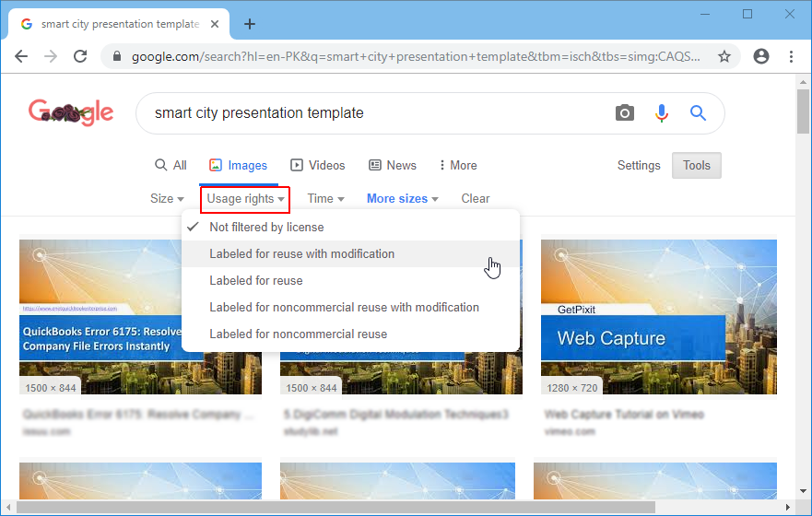Switch to the Videos tab
This screenshot has width=812, height=516.
coord(317,165)
